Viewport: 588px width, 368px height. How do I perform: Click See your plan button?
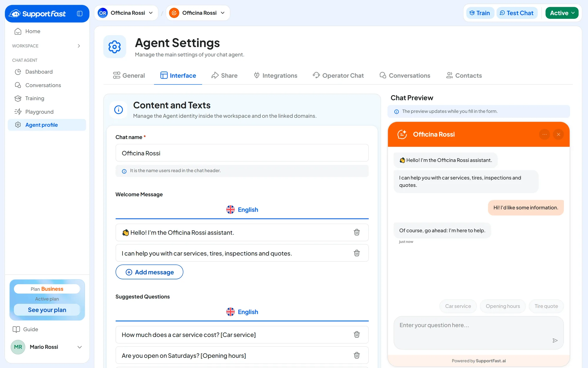coord(47,310)
